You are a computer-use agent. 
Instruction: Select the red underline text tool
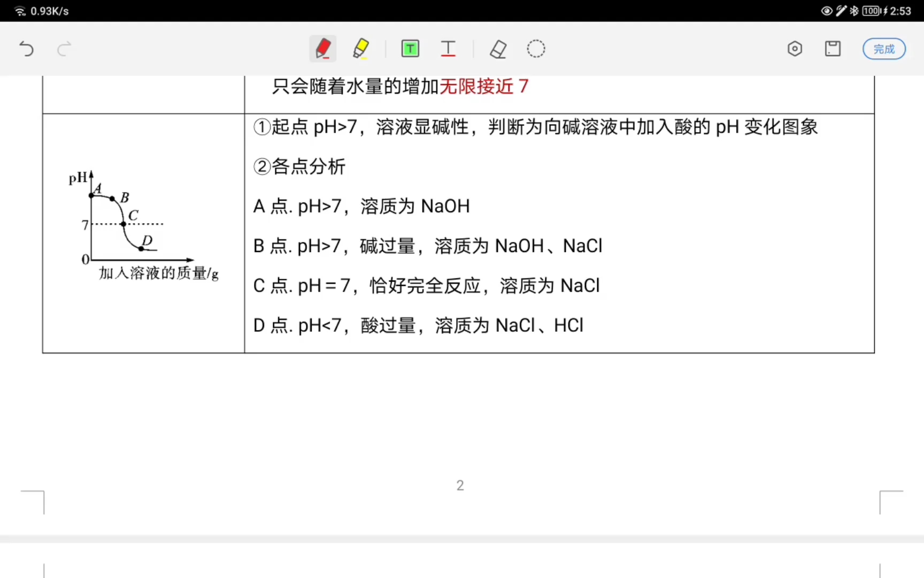click(448, 49)
